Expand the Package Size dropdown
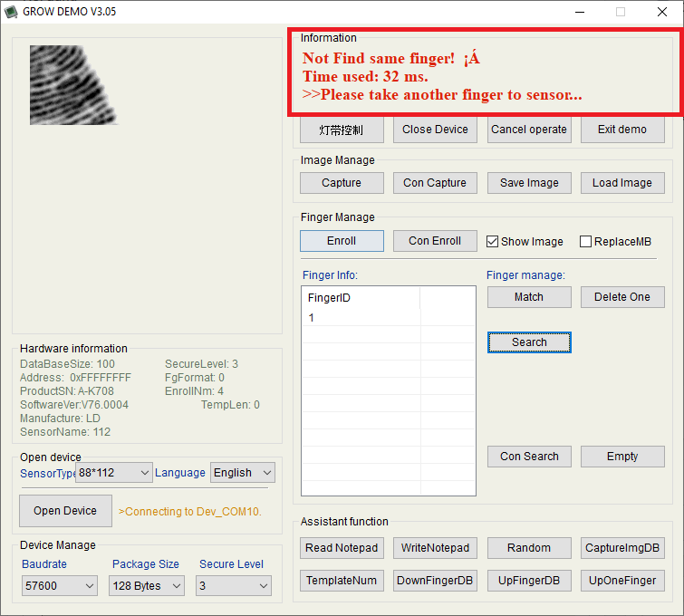 pyautogui.click(x=145, y=586)
